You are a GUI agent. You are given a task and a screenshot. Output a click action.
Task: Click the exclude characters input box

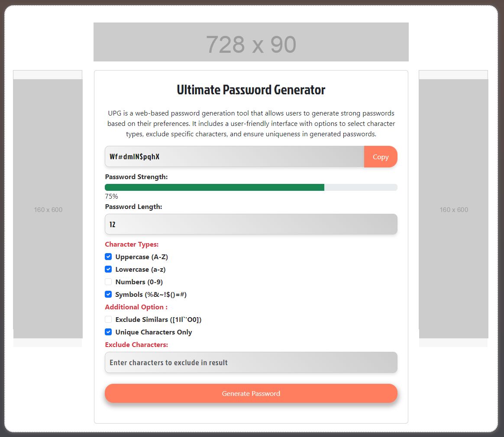(x=251, y=362)
